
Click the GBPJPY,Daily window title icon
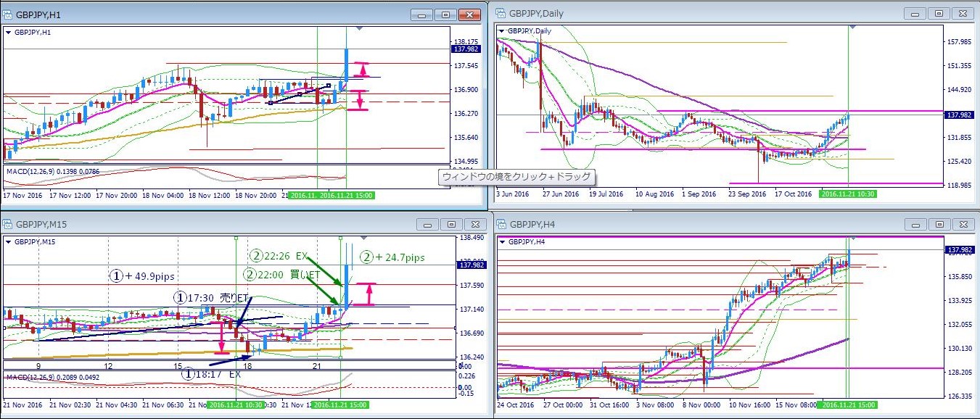coord(501,13)
